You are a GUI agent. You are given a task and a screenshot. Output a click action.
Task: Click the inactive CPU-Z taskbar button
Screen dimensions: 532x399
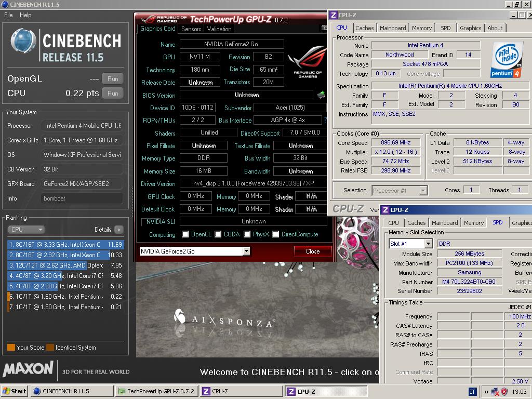(x=241, y=391)
